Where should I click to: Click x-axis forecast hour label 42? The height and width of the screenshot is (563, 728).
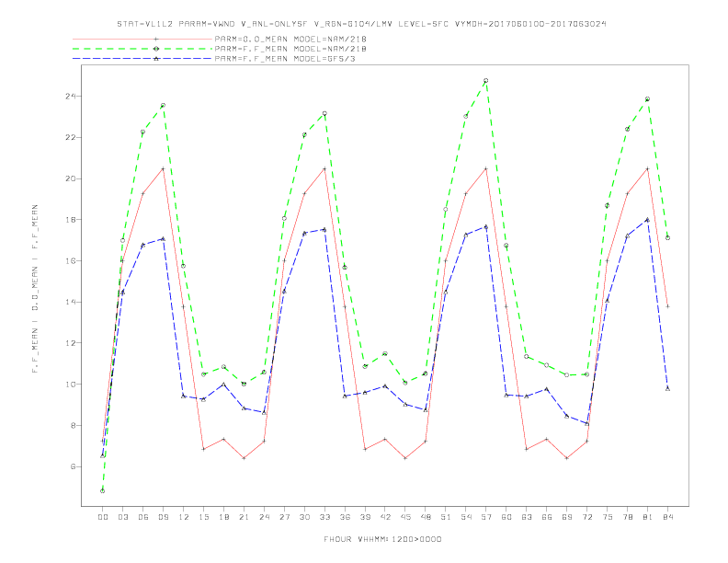point(385,517)
